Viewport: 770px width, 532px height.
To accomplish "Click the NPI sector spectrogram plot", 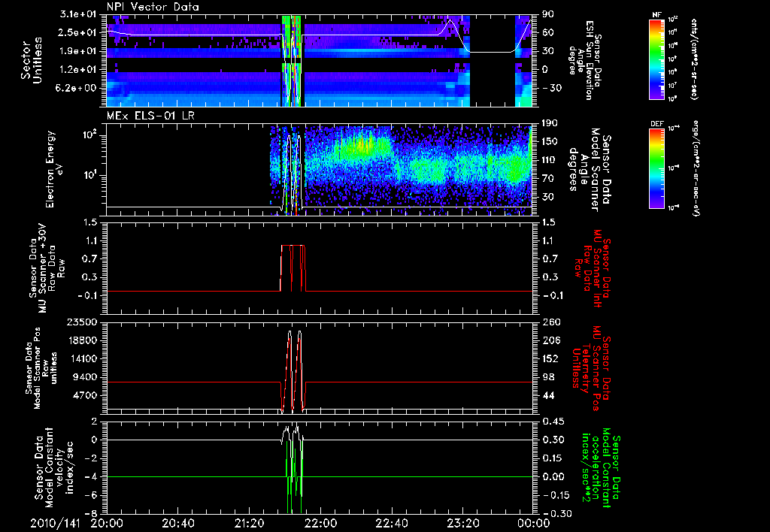I will point(320,60).
